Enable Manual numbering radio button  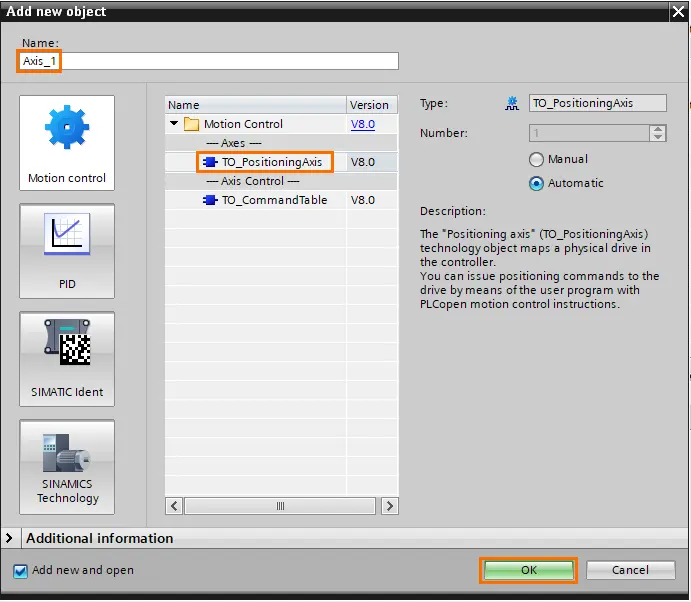point(536,160)
